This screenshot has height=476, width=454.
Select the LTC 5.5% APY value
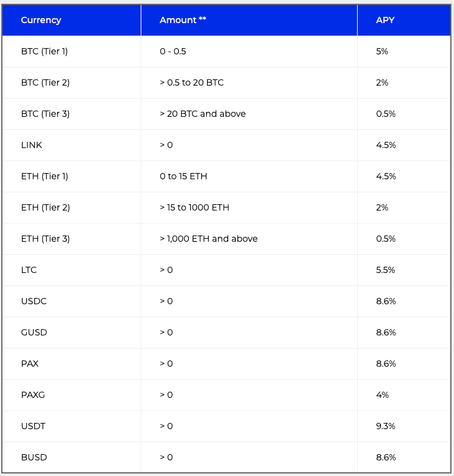[x=386, y=270]
